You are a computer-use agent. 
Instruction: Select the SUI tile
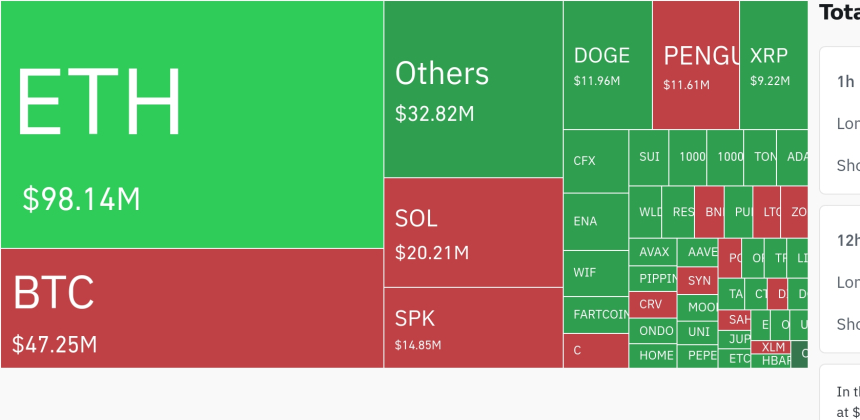coord(649,157)
